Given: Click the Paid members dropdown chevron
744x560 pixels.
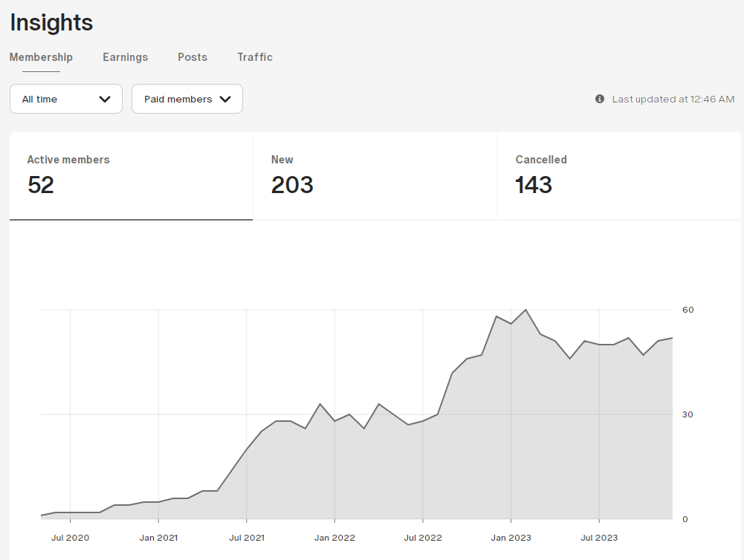Looking at the screenshot, I should click(x=225, y=99).
